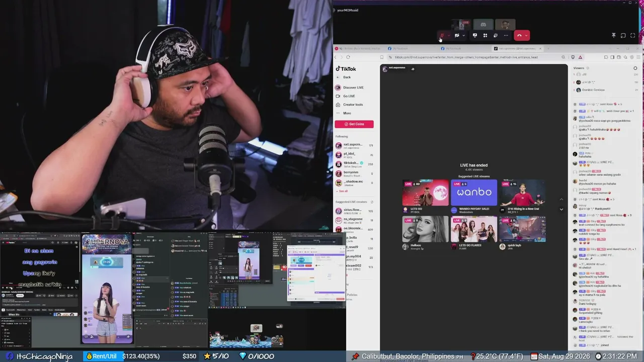
Task: Close the nxt.supernova TikTok browser tab
Action: [540, 49]
